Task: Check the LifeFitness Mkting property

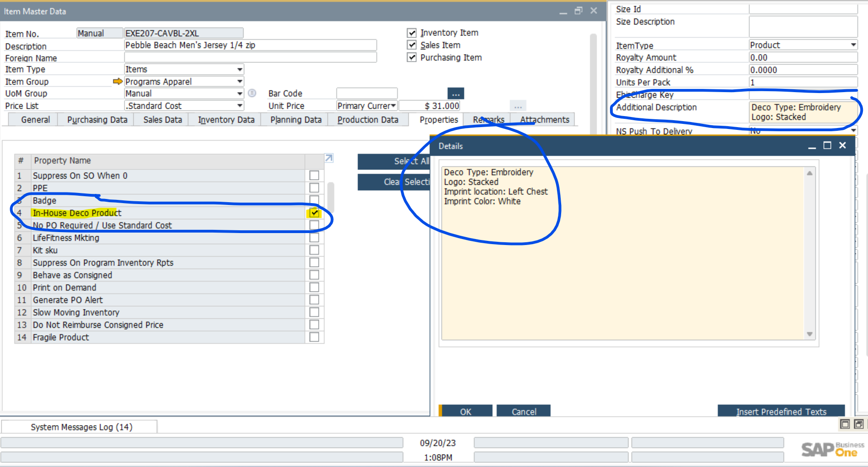Action: point(314,238)
